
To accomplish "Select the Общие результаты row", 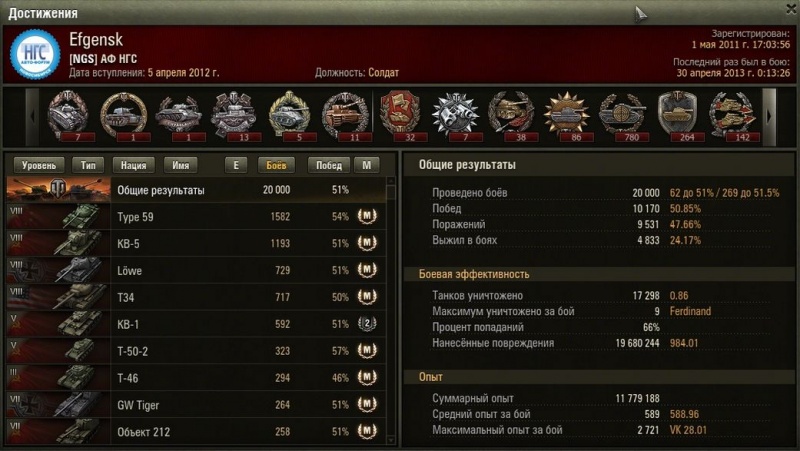I will (x=196, y=190).
